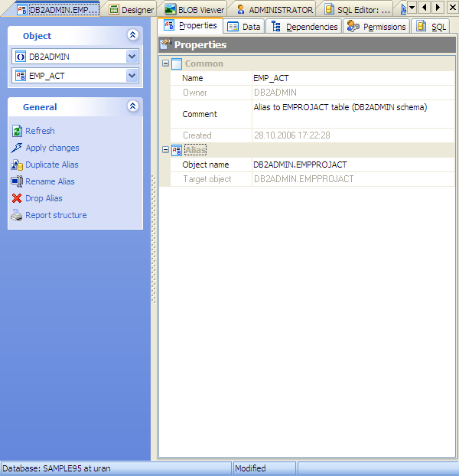
Task: Click the Rename Alias icon
Action: tap(17, 181)
